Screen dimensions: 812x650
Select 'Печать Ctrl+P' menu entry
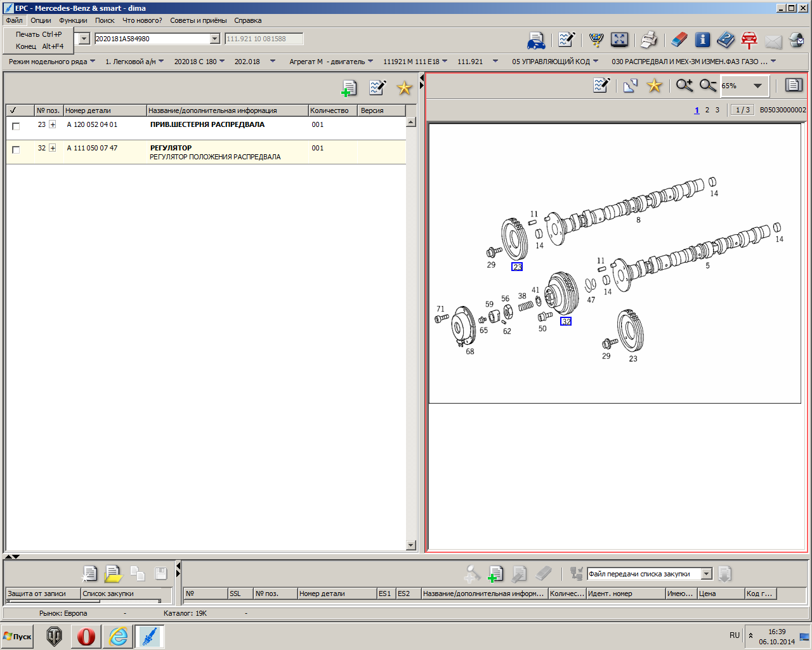click(x=39, y=34)
